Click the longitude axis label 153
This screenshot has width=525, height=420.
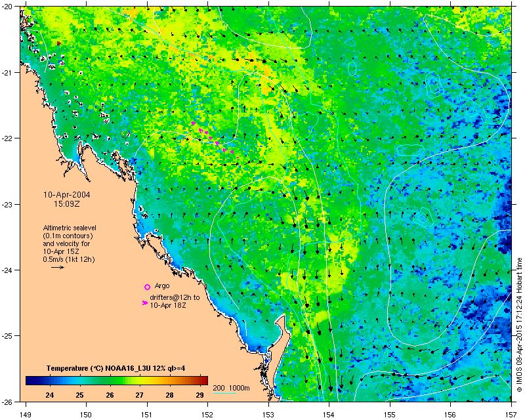pos(268,415)
